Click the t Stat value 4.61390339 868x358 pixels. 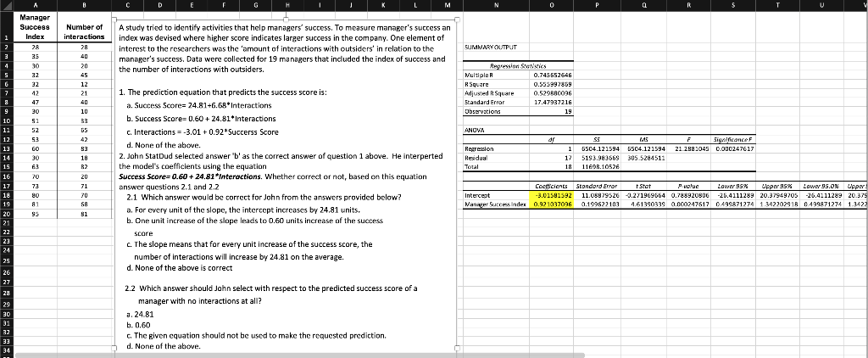click(645, 204)
